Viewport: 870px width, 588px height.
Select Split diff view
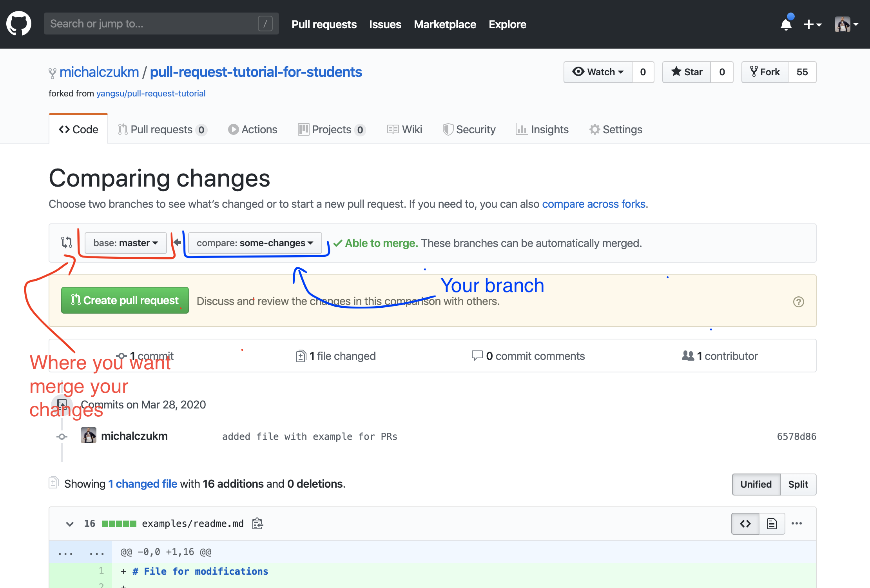798,485
